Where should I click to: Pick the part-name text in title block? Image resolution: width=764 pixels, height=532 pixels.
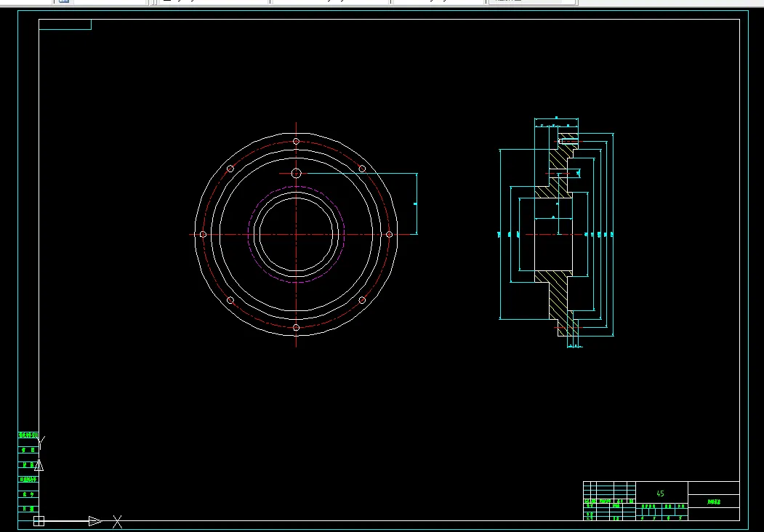point(714,501)
